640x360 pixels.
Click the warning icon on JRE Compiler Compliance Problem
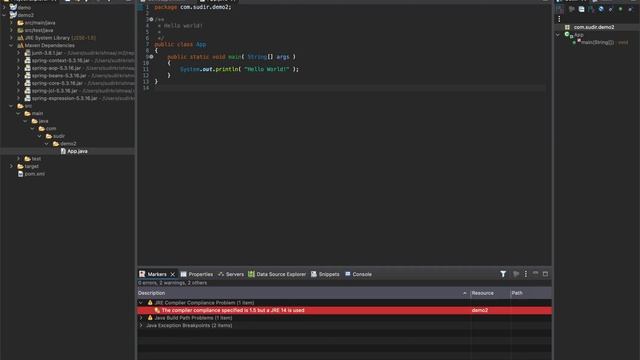(x=150, y=302)
